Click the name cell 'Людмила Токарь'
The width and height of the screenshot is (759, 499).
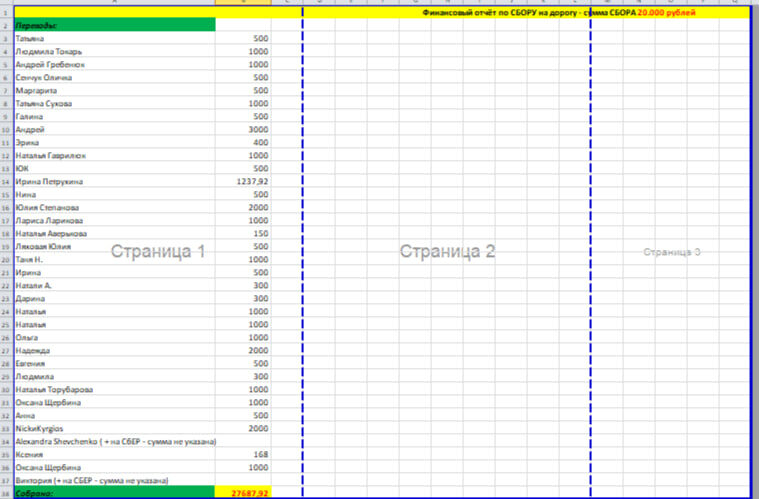[115, 51]
